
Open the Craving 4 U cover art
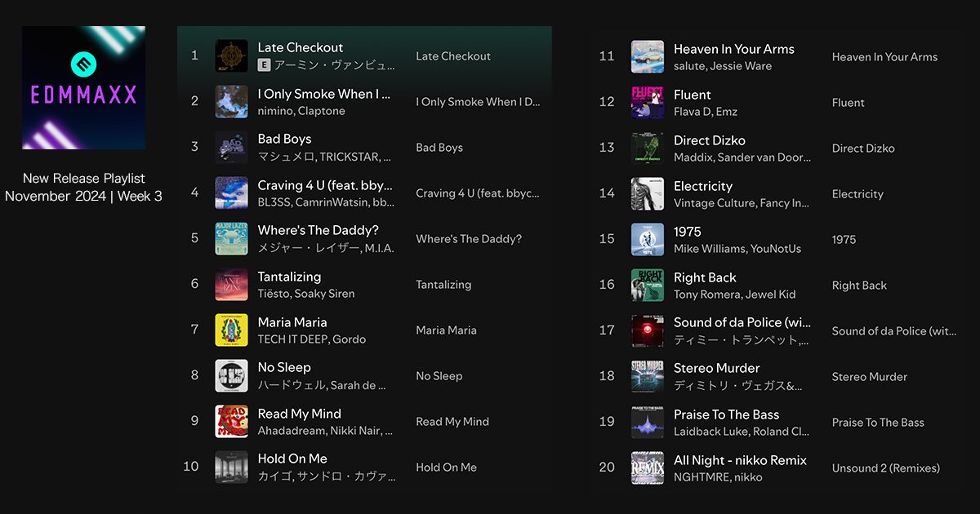(x=231, y=193)
